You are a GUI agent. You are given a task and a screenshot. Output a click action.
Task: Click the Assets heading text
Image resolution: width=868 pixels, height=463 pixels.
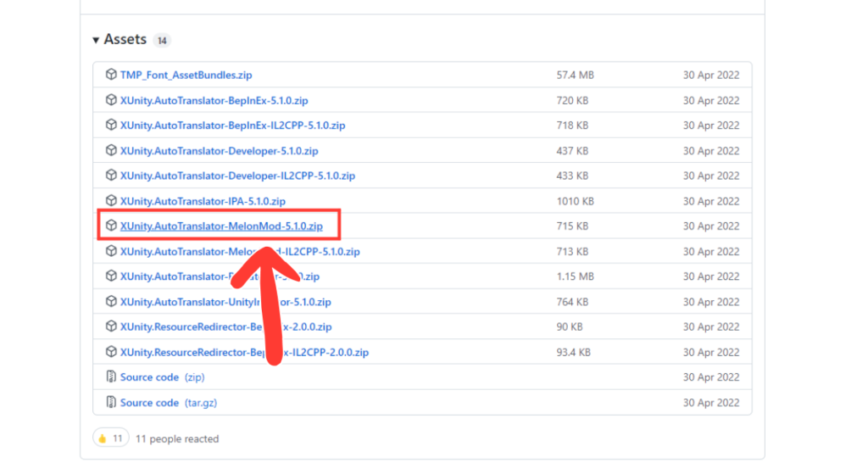pos(125,39)
